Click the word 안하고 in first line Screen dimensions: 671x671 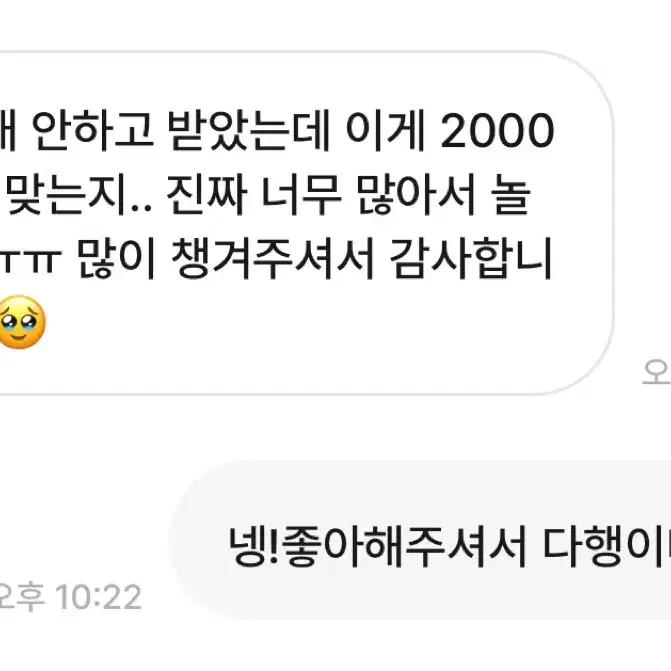point(92,130)
